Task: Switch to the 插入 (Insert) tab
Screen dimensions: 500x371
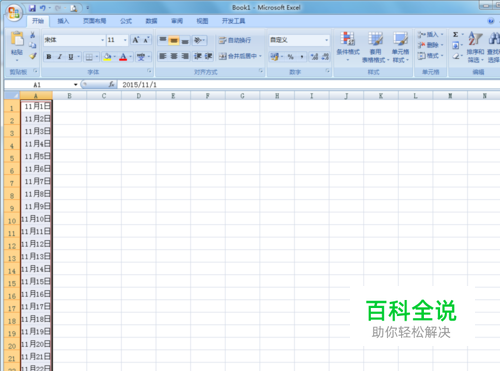Action: (63, 21)
